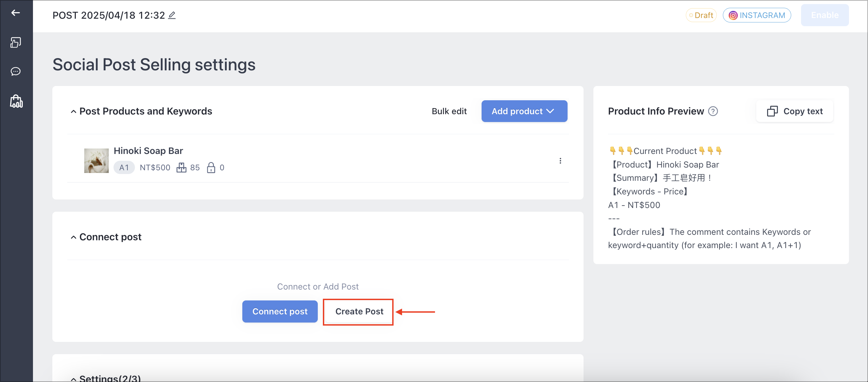Screen dimensions: 868x382
Task: Open the Add product dropdown
Action: [x=524, y=111]
